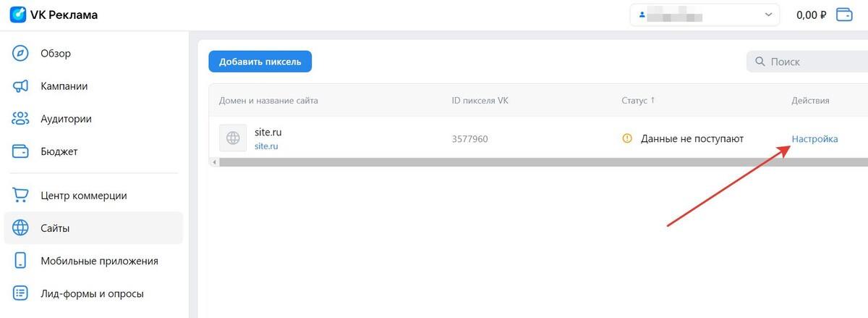Click the Сайты globe icon in sidebar
Screen dimensions: 868x318
(21, 228)
